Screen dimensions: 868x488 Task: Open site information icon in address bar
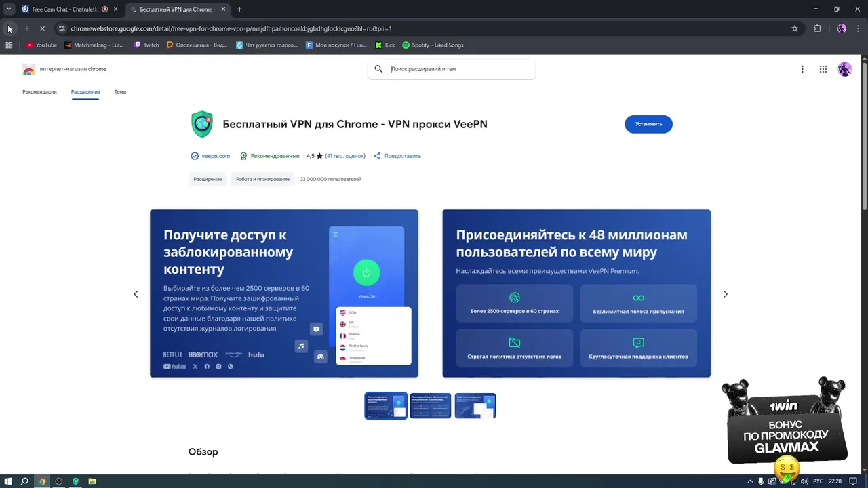[62, 28]
